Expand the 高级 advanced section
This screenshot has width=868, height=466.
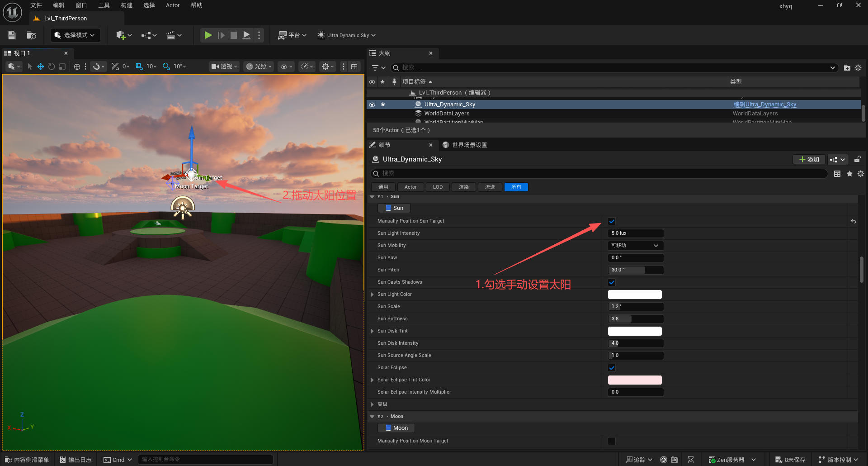pos(372,404)
